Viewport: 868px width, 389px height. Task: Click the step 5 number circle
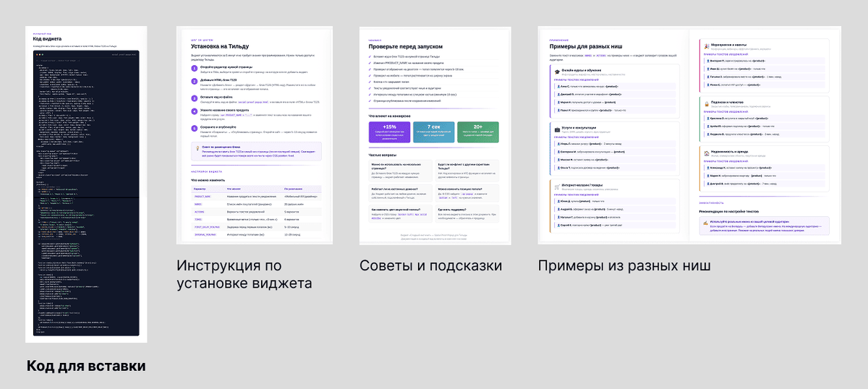coord(194,128)
